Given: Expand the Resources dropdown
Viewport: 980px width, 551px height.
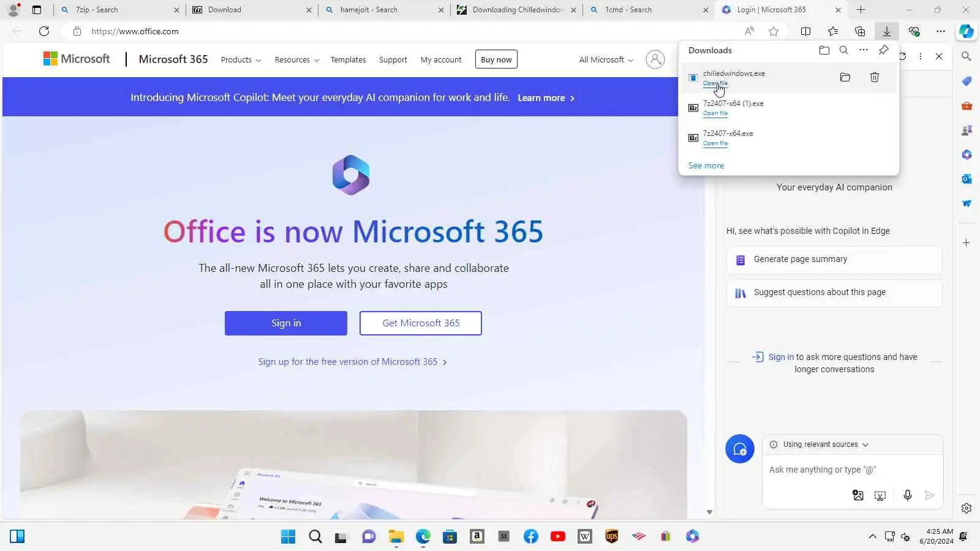Looking at the screenshot, I should (296, 60).
